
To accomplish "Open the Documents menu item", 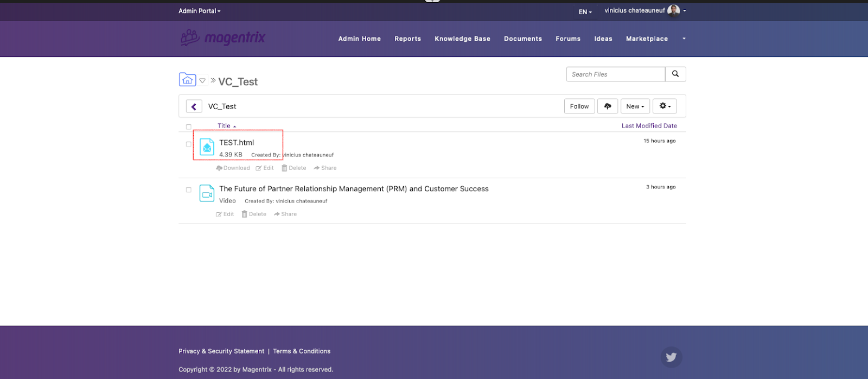I will 523,39.
